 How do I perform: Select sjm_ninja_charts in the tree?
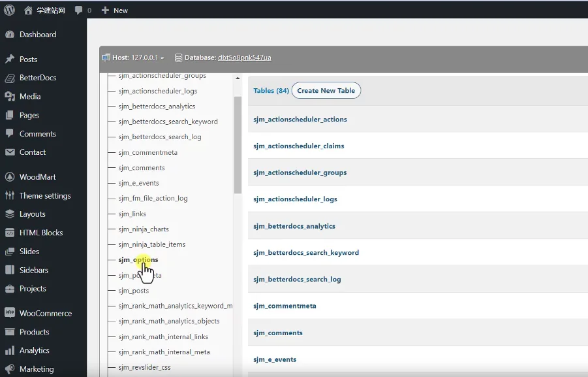(x=144, y=229)
